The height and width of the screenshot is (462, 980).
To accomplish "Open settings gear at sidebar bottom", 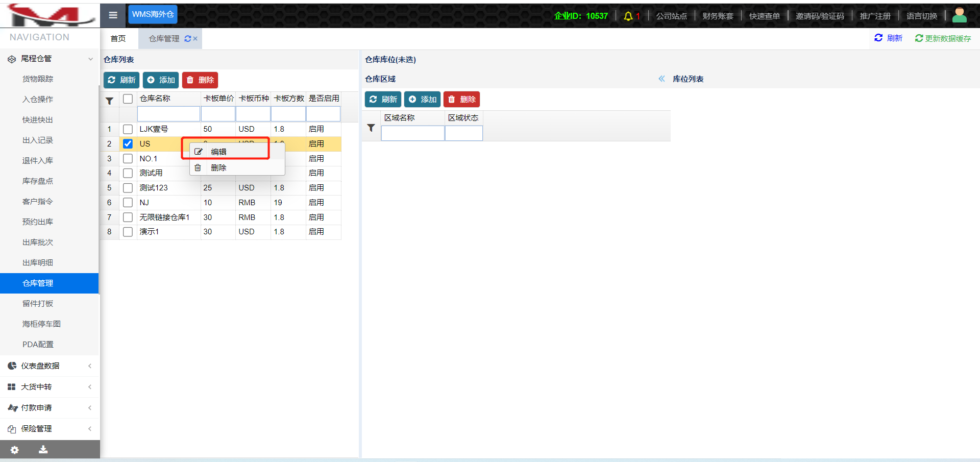I will tap(15, 450).
